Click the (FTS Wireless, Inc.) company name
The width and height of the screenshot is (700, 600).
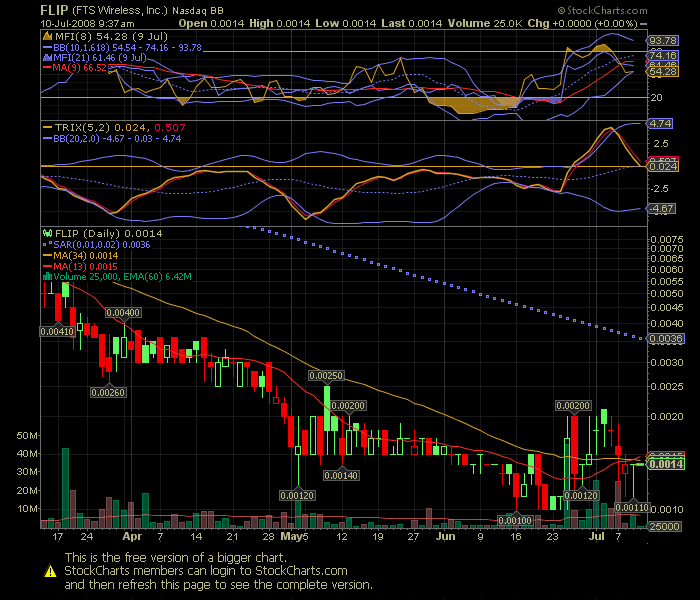(120, 10)
